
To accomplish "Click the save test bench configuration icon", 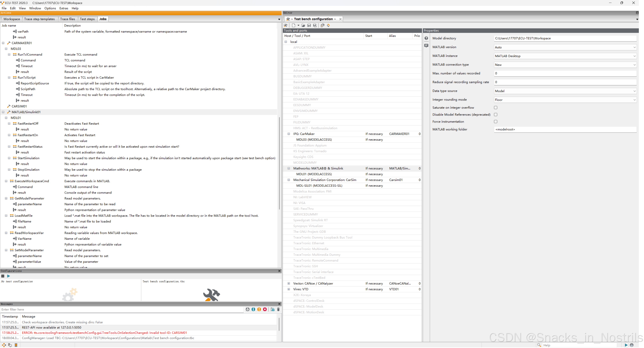I will 309,25.
